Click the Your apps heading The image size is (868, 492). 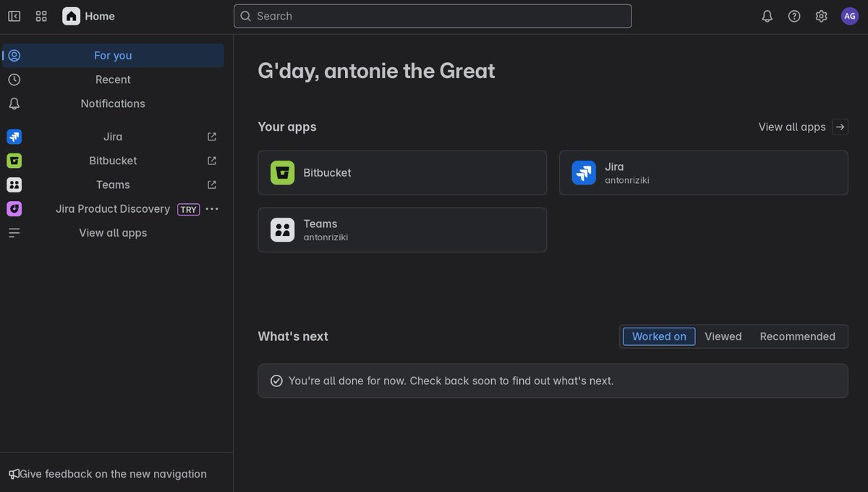pos(287,127)
